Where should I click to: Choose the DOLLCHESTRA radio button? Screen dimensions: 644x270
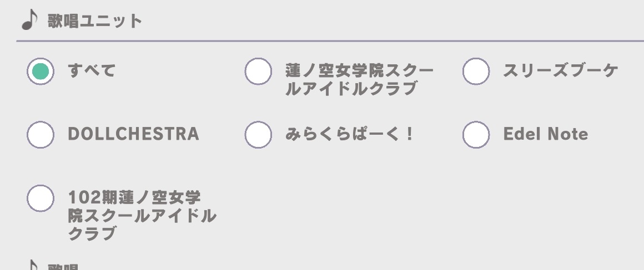[41, 135]
